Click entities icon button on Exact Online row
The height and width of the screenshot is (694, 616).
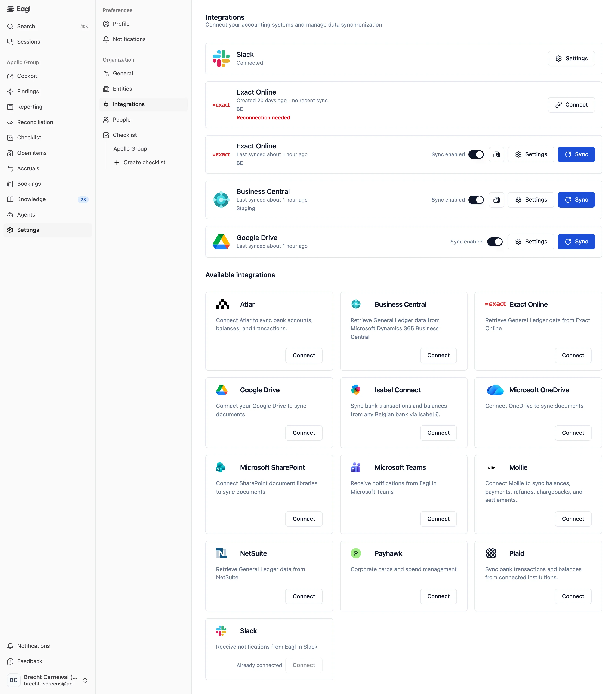click(496, 154)
